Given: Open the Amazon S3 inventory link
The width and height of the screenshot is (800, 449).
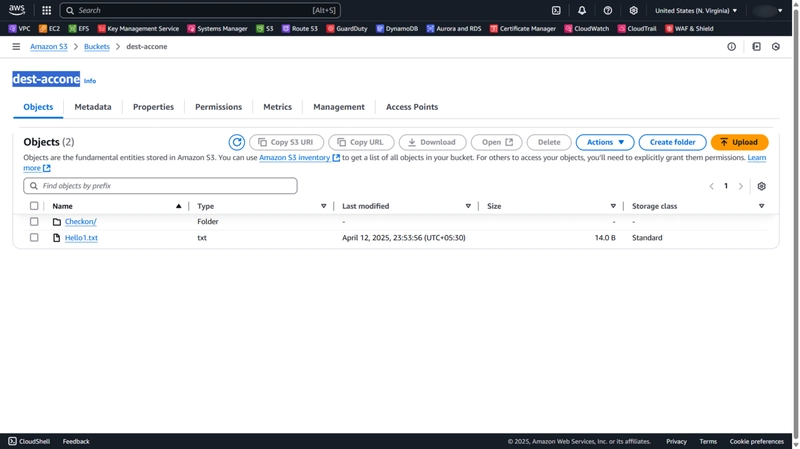Looking at the screenshot, I should (299, 158).
